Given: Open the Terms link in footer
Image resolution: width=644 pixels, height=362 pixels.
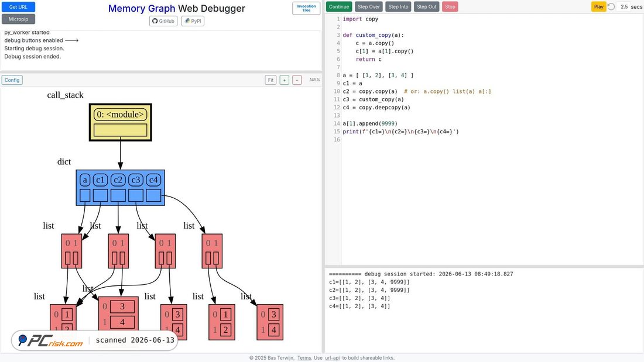Looking at the screenshot, I should tap(304, 358).
